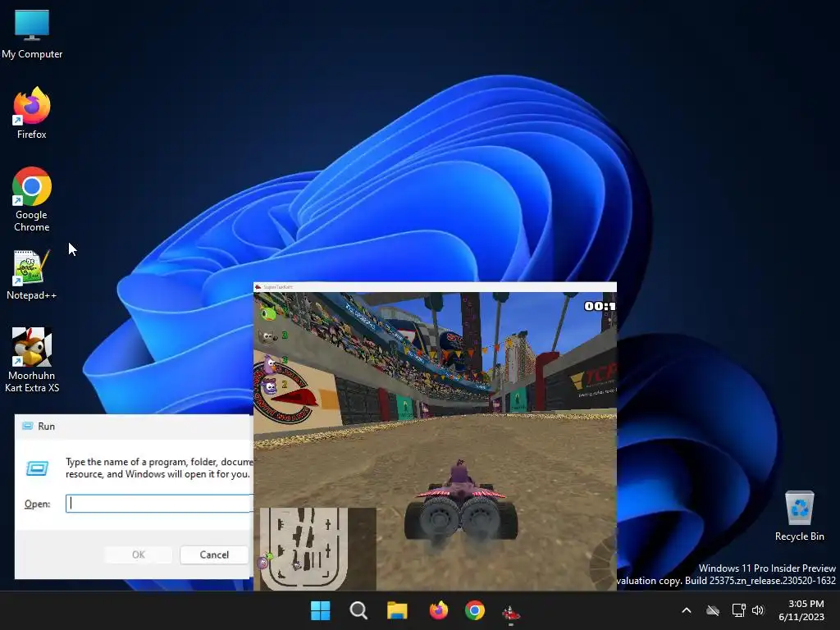Open the volume tray icon
840x630 pixels.
coord(758,610)
